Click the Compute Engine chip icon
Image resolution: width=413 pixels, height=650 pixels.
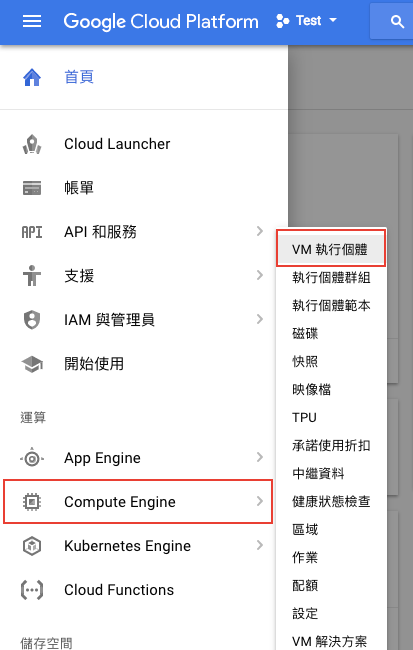[x=32, y=502]
